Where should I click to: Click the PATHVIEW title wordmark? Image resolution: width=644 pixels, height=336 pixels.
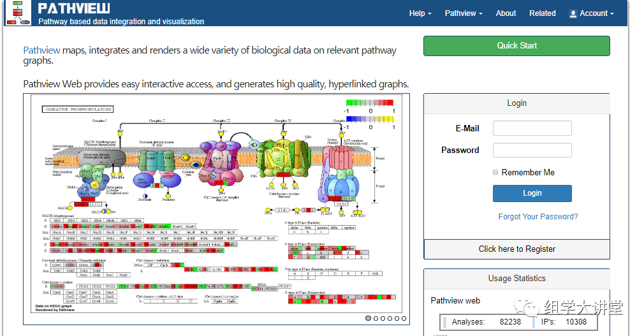73,8
